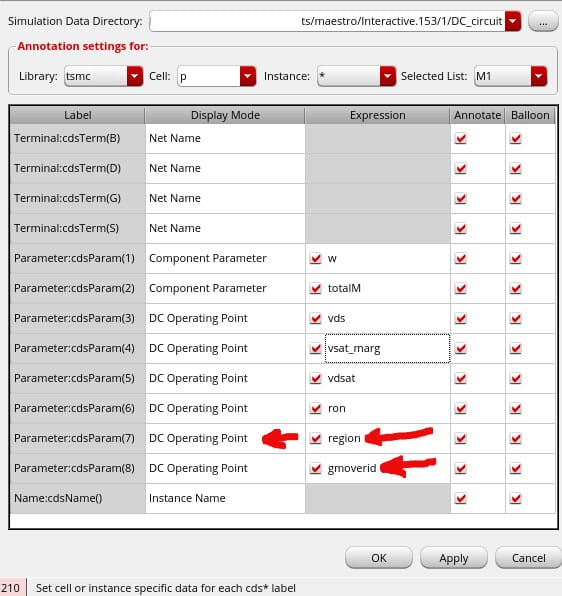Open the Selected List M1 dropdown
The image size is (562, 596).
click(539, 76)
